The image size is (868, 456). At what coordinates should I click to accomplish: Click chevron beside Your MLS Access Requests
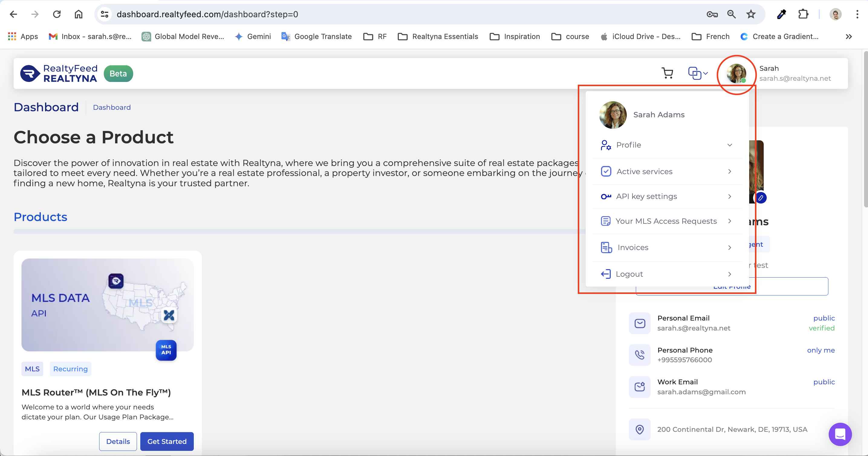pyautogui.click(x=730, y=221)
